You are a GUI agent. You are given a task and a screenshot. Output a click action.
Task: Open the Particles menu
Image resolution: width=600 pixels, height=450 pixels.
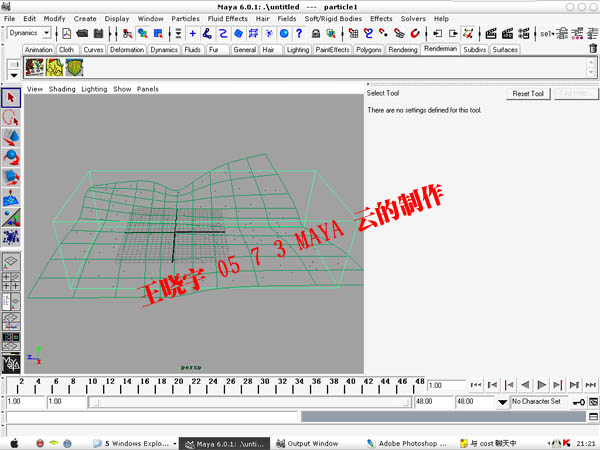point(185,19)
